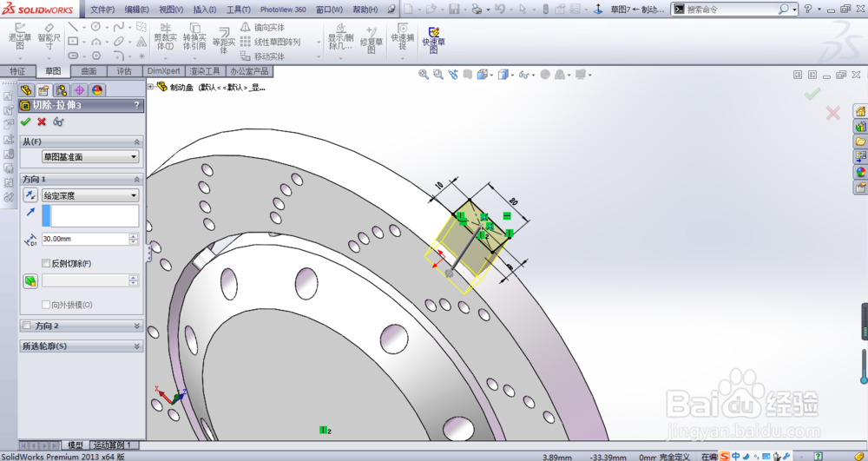Click Convert Entities (转换实体引用) tool
The image size is (868, 461).
pos(194,37)
